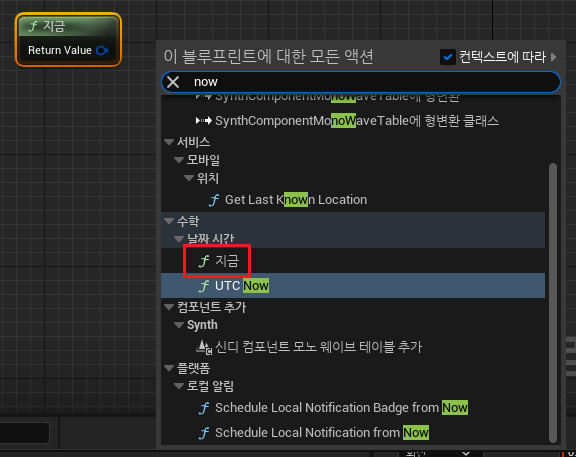Collapse the 플랫폼 category
Viewport: 576px width, 457px height.
tap(169, 367)
